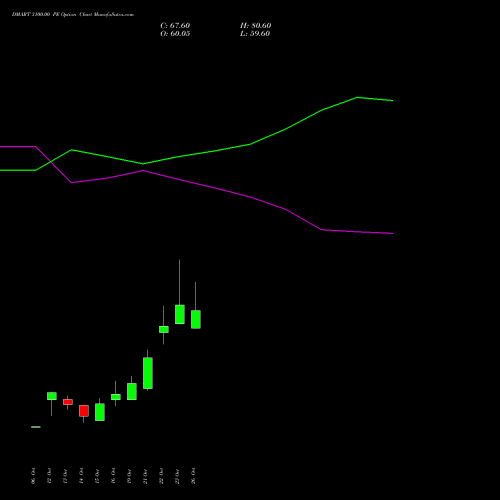Select the small green candle above 22 Oct
The image size is (500, 500).
(164, 329)
